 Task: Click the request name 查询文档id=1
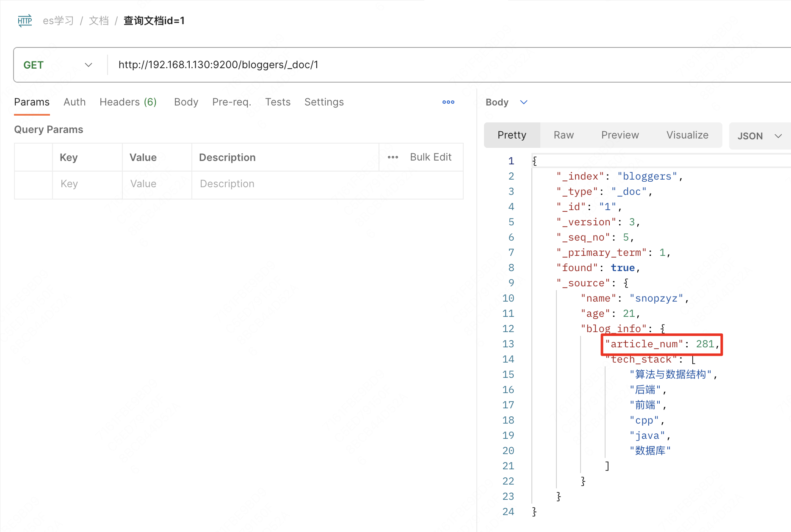(x=154, y=21)
